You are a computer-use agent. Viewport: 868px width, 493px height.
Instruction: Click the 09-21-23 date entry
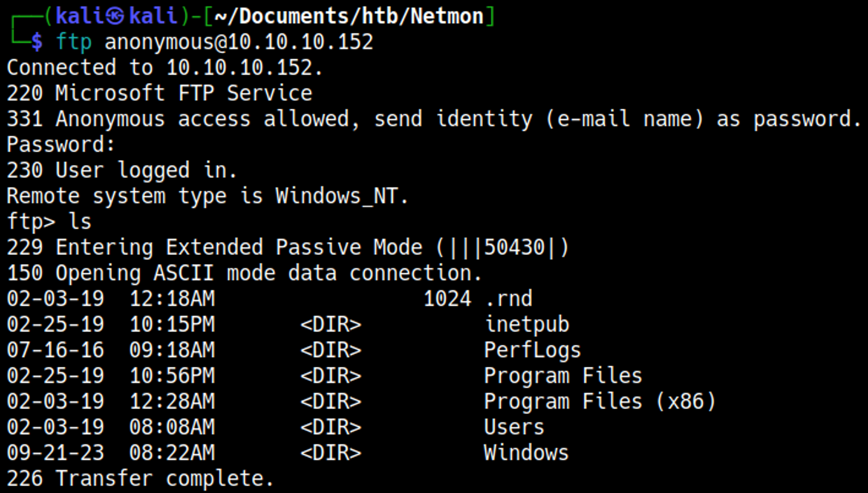click(x=56, y=453)
